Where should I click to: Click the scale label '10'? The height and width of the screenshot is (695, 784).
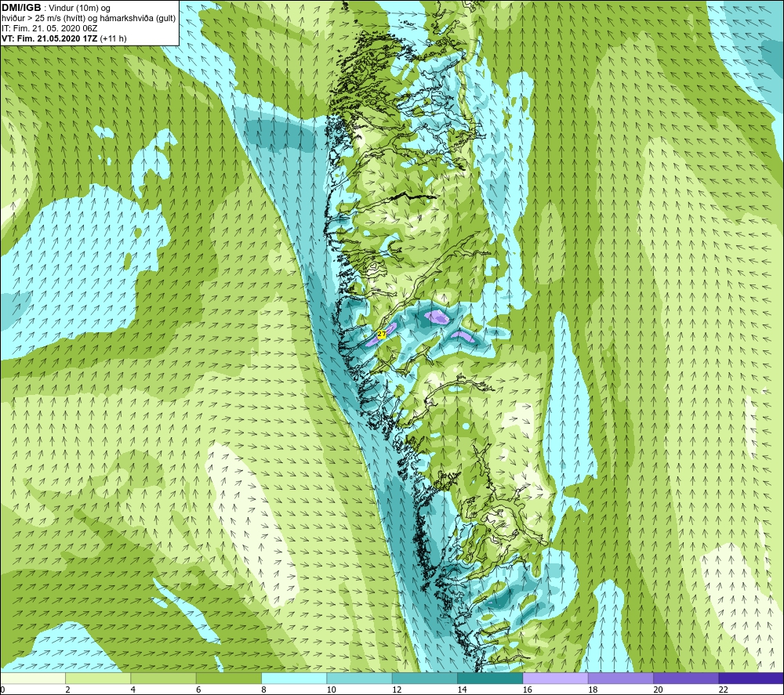[x=332, y=690]
